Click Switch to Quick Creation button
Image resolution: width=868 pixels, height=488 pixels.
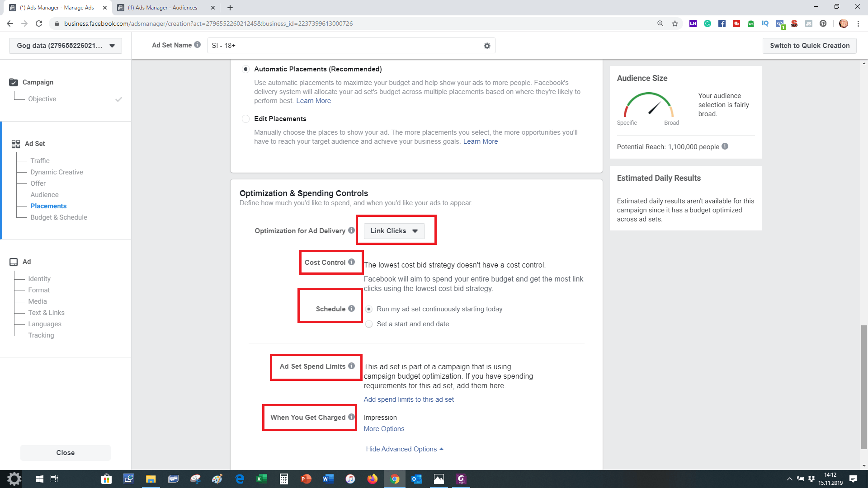pos(809,46)
